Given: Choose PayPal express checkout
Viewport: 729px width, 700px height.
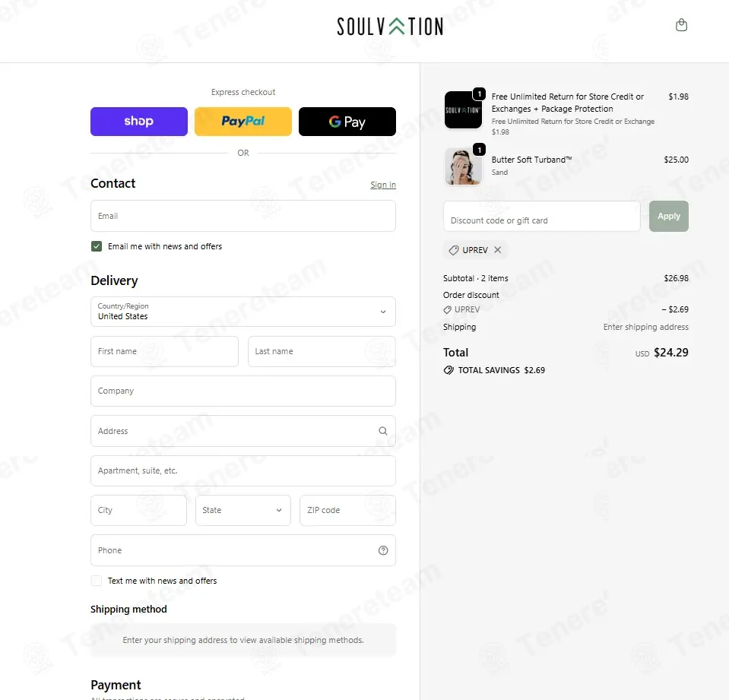Looking at the screenshot, I should 243,122.
